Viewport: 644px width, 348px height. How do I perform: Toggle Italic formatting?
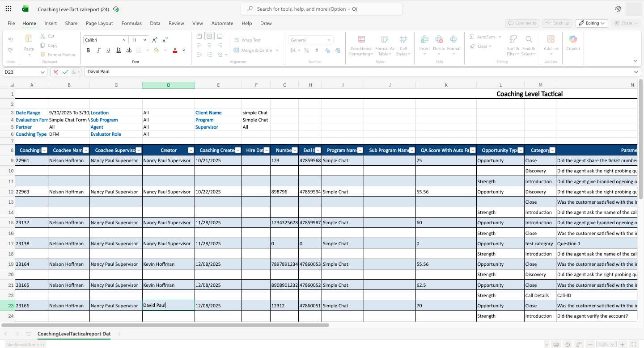98,50
